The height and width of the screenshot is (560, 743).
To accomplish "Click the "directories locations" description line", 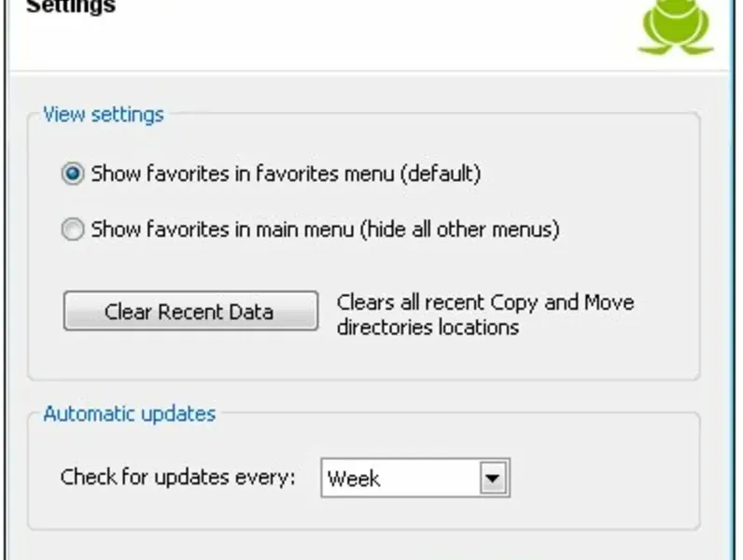I will pyautogui.click(x=428, y=328).
